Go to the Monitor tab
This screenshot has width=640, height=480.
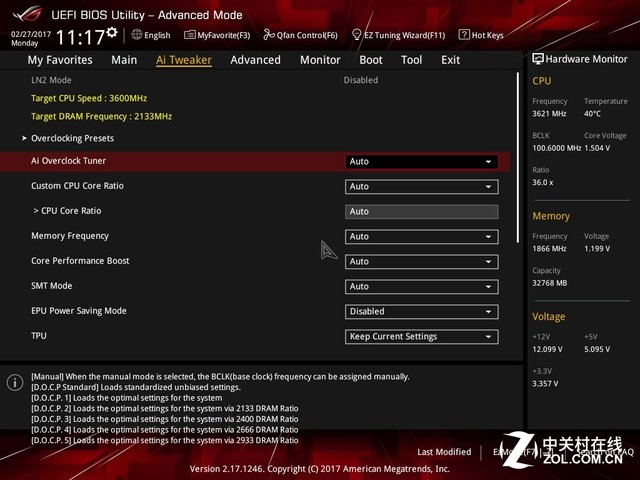coord(320,60)
